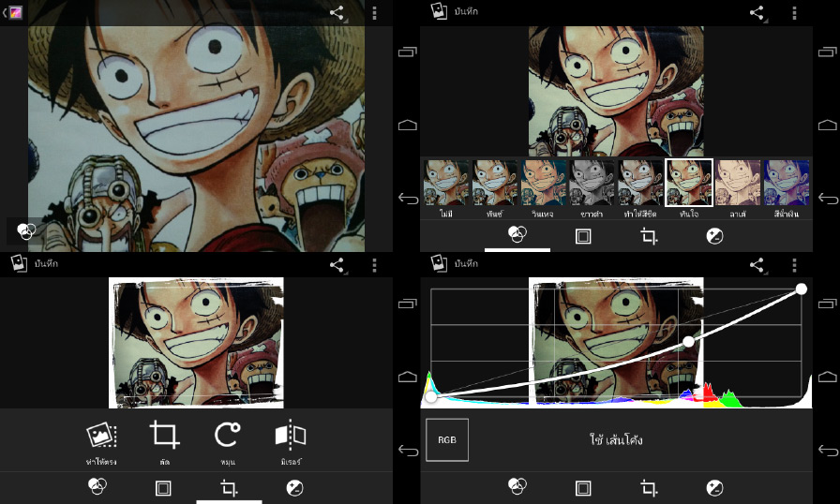This screenshot has height=504, width=840.
Task: Tap recent apps button right of curves screen
Action: point(828,304)
